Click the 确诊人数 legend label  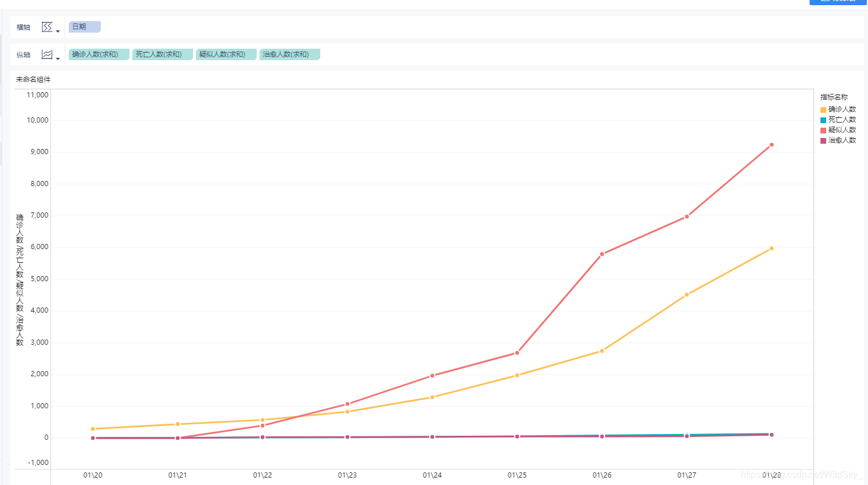(x=842, y=109)
